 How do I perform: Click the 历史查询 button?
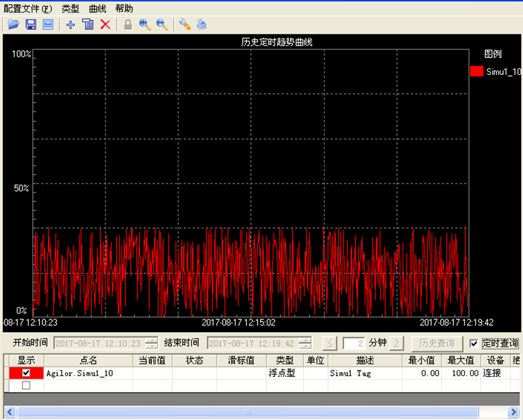pos(437,343)
